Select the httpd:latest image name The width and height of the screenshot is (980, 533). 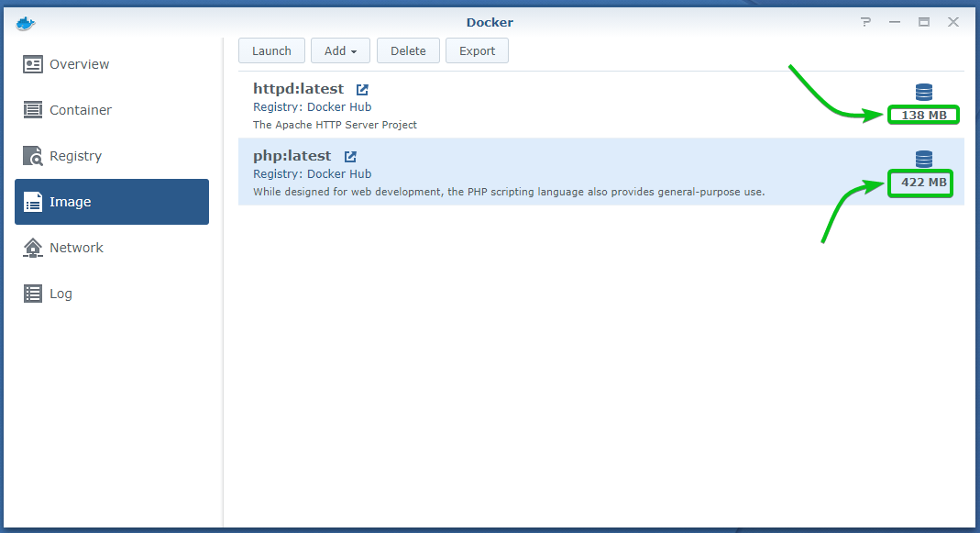[x=298, y=89]
